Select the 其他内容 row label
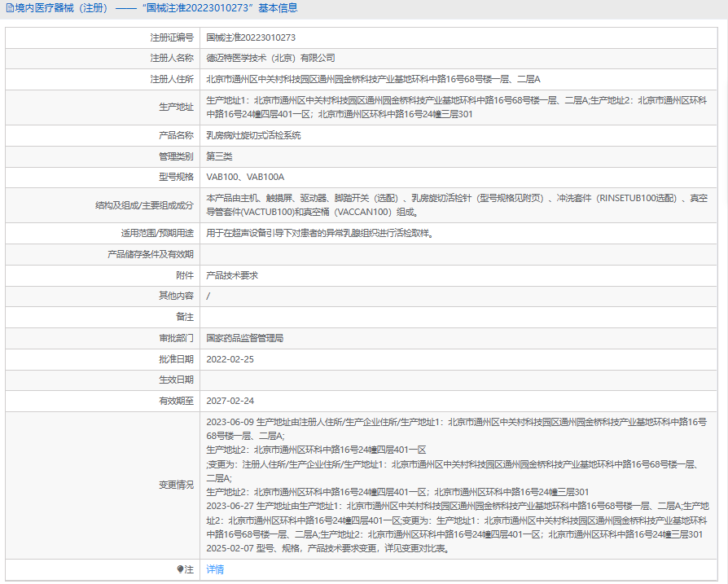728x584 pixels. point(176,296)
